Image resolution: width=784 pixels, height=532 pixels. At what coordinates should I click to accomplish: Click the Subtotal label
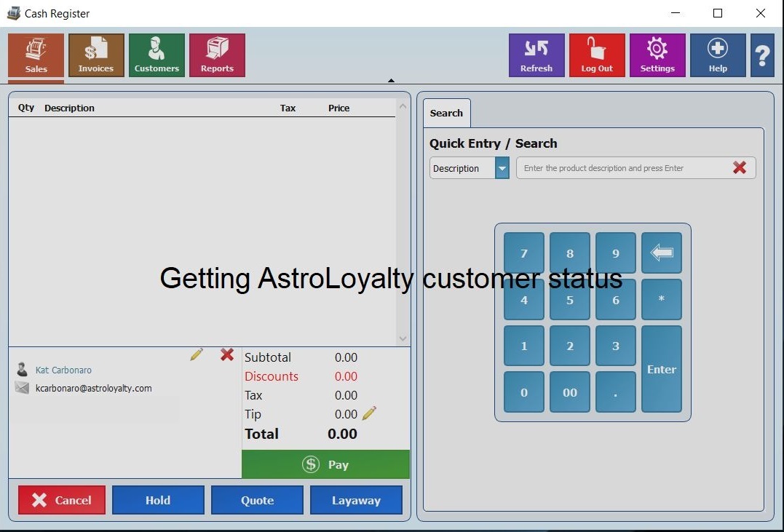tap(267, 357)
